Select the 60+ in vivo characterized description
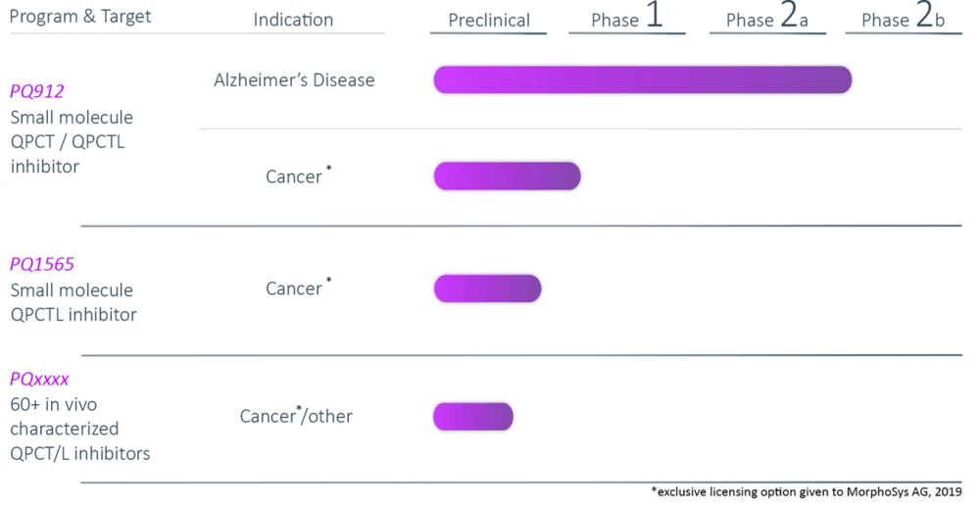This screenshot has width=980, height=511. point(79,429)
